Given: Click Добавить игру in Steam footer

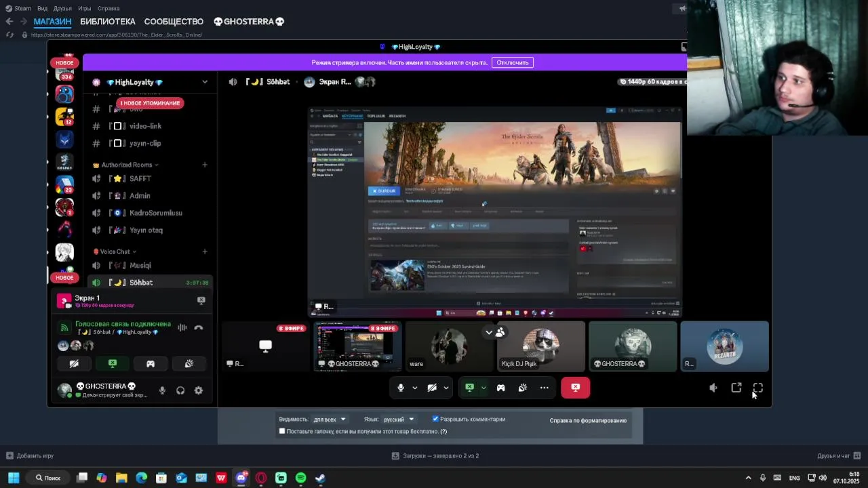Looking at the screenshot, I should click(x=30, y=455).
